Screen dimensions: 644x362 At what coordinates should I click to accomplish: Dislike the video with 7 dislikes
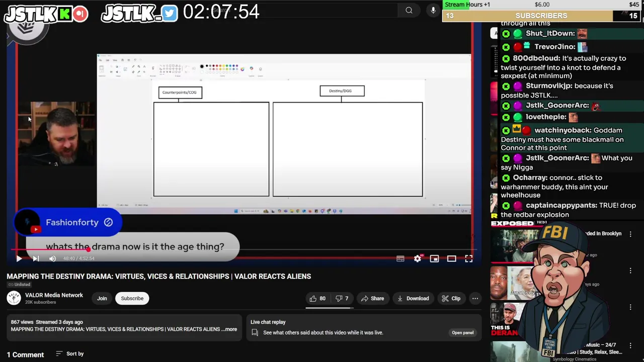(x=342, y=299)
